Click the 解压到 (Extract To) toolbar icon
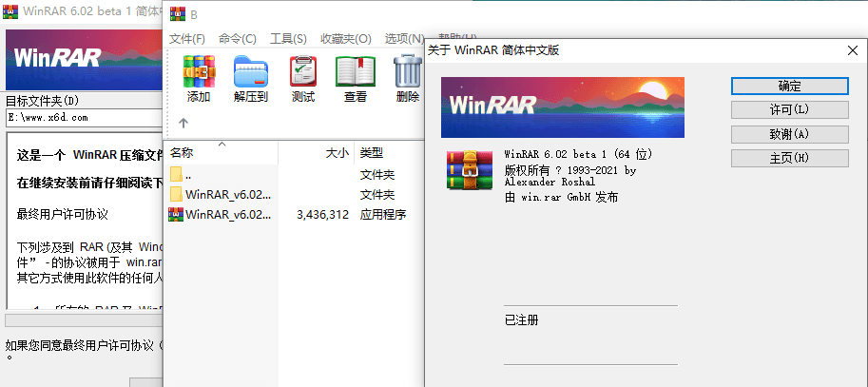Screen dimensions: 868x387 coord(251,72)
